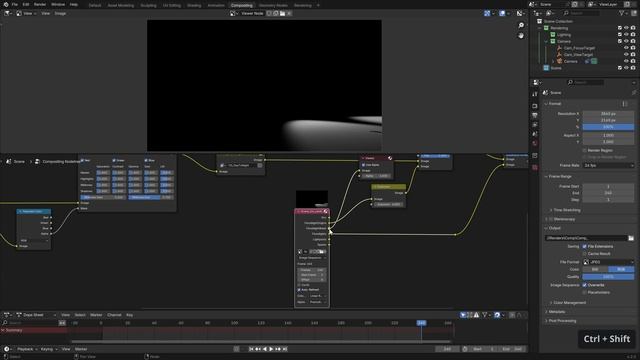Open the Scene properties tab icon
Viewport: 640px width, 360px height.
535,134
